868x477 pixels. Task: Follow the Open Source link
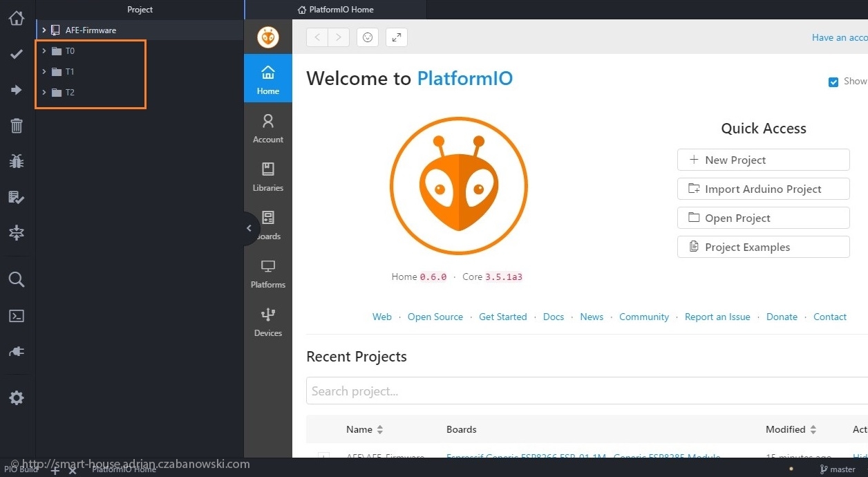click(x=435, y=317)
